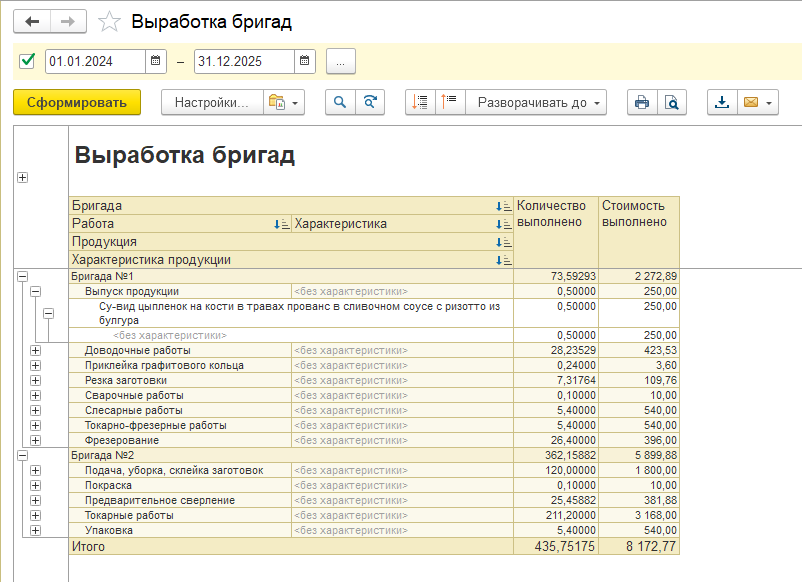Open calendar for the start date
This screenshot has height=582, width=802.
pyautogui.click(x=155, y=61)
